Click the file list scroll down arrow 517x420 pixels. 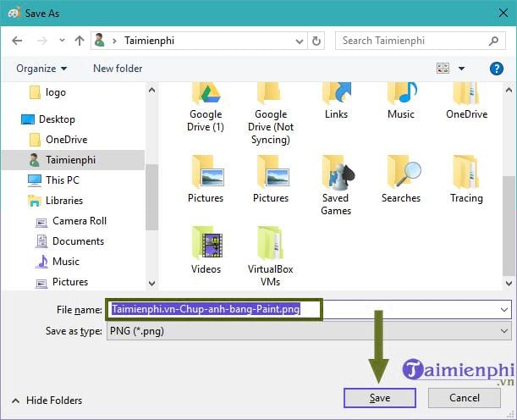(x=509, y=283)
